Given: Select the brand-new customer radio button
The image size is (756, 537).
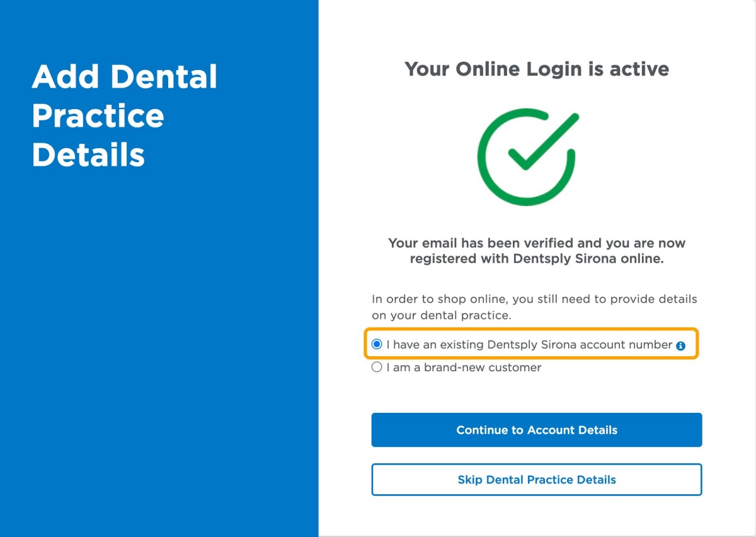Looking at the screenshot, I should tap(377, 367).
